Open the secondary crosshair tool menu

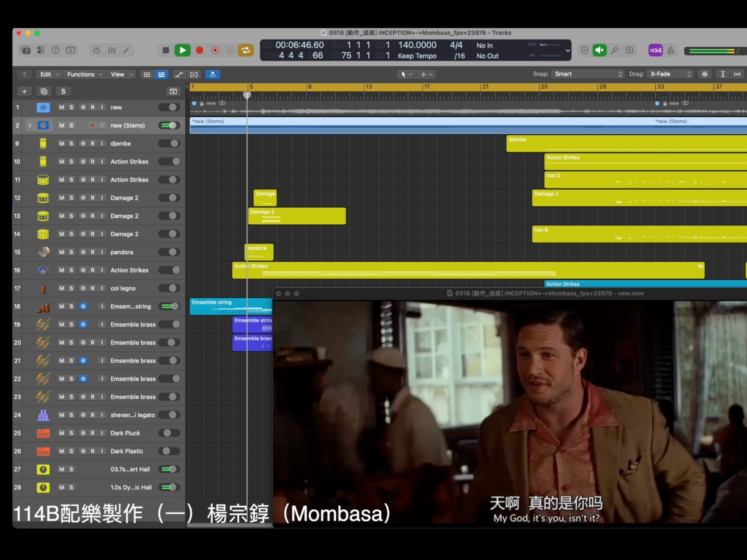(426, 74)
